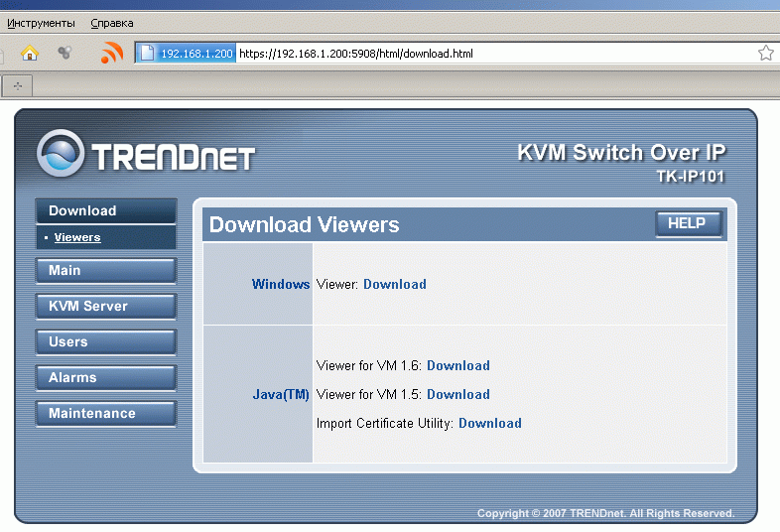Viewport: 780px width, 532px height.
Task: Open the Справка menu
Action: coord(112,23)
